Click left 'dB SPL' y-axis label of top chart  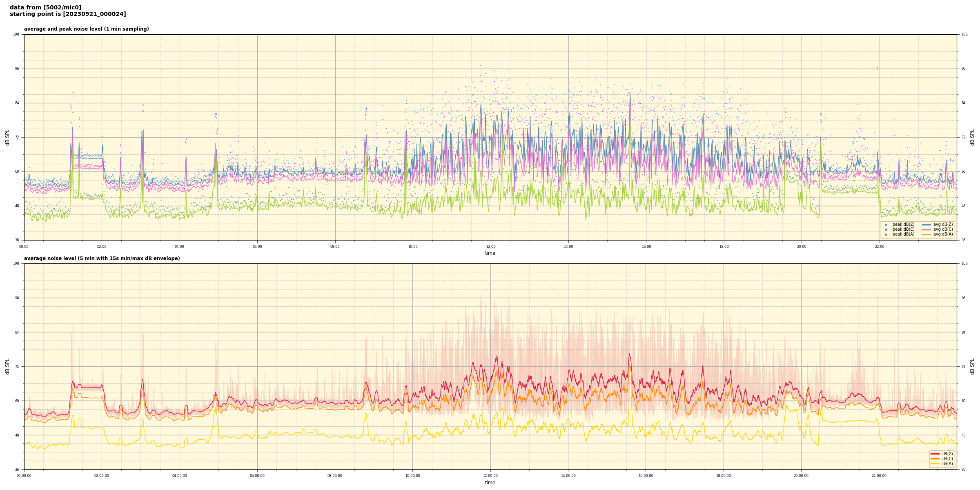(x=7, y=137)
